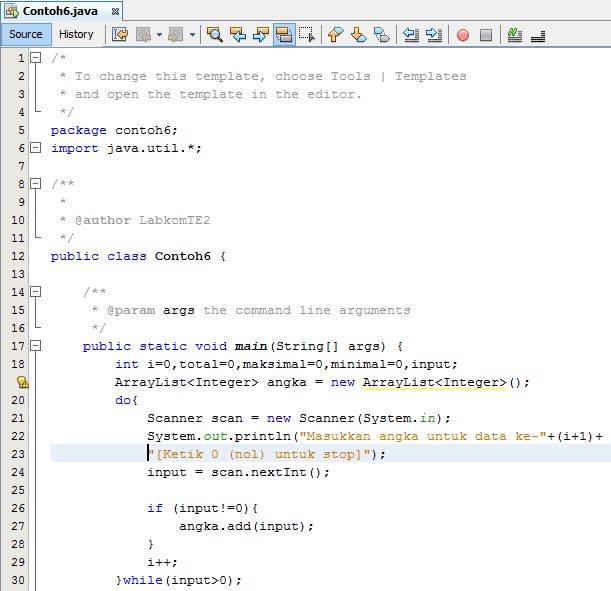This screenshot has width=611, height=591.
Task: Click the Shift Line Left icon
Action: tap(411, 35)
